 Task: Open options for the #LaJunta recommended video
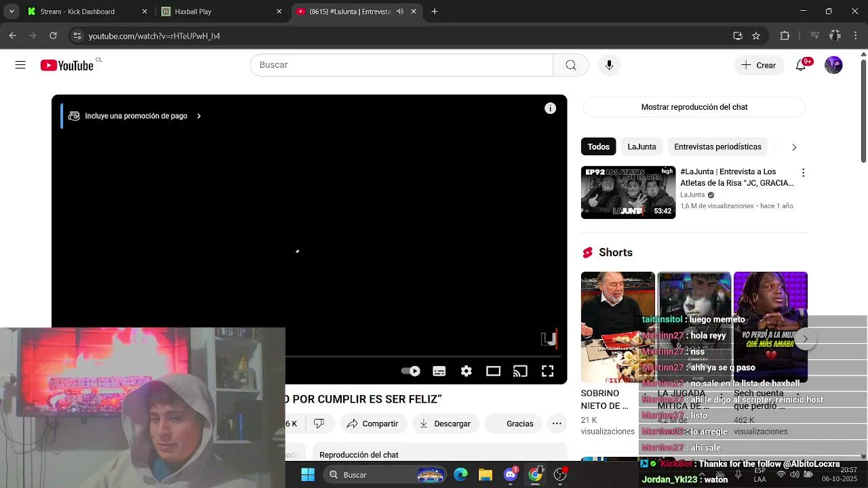point(803,173)
